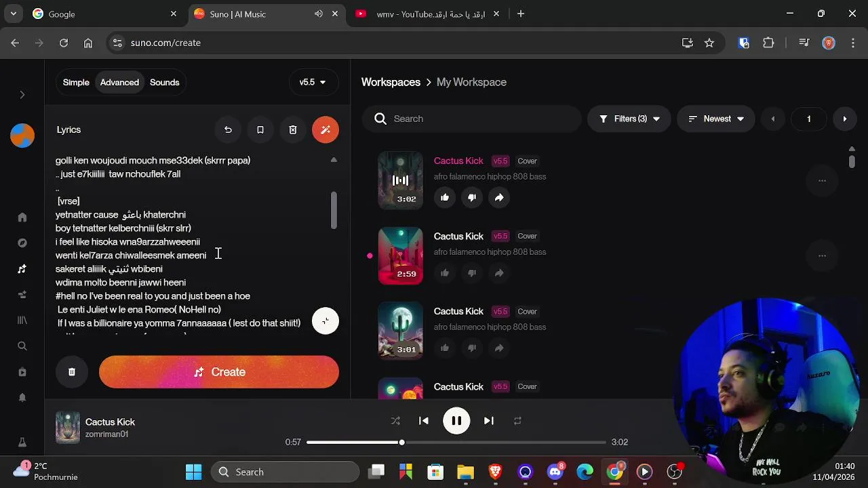Click Cover tag on first Cactus Kick
Image resolution: width=868 pixels, height=488 pixels.
(527, 161)
